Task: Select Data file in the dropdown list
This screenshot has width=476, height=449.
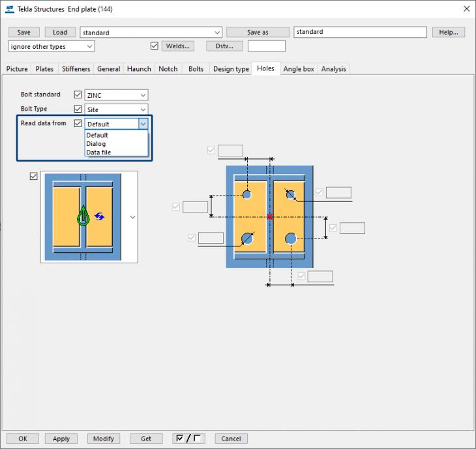Action: pos(116,152)
